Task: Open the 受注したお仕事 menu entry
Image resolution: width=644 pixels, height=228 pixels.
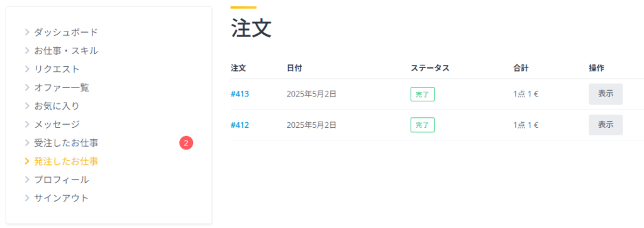Action: (x=66, y=143)
